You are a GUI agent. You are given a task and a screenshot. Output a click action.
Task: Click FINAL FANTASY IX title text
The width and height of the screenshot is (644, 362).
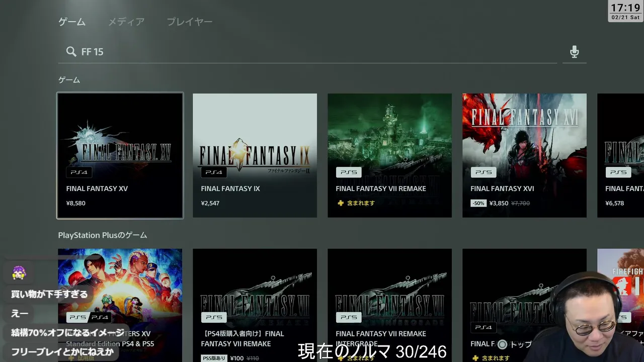coord(230,189)
